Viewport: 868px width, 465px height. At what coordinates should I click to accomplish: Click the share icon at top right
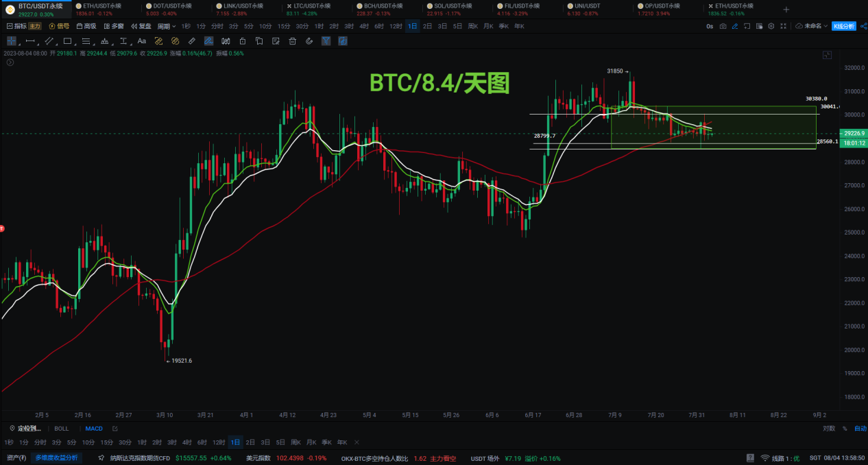[x=864, y=26]
